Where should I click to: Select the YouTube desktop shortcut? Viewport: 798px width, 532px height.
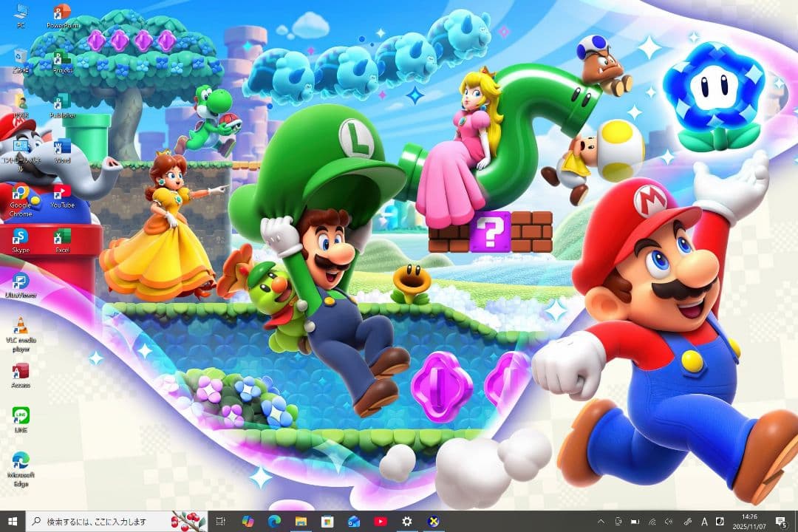[63, 193]
